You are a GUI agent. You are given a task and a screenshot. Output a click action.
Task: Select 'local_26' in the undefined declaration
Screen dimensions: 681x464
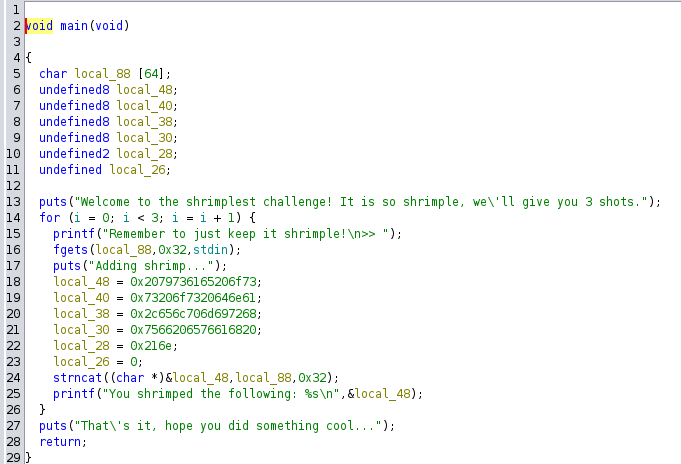pos(137,170)
